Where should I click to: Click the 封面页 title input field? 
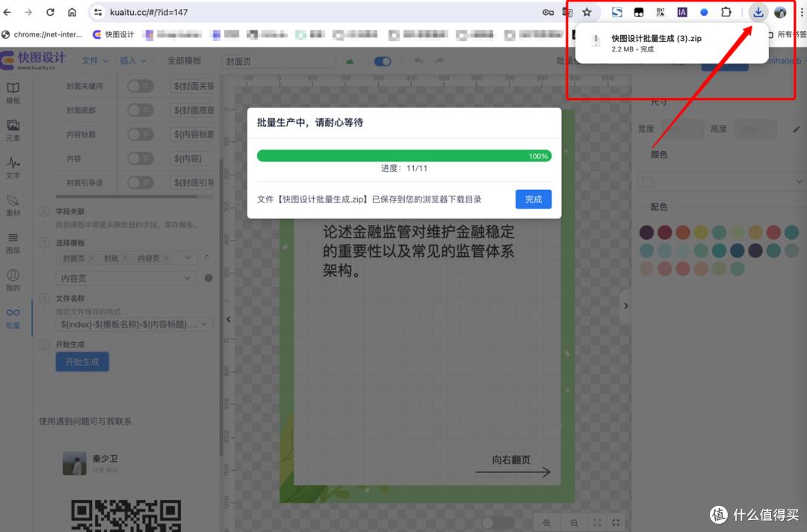pyautogui.click(x=279, y=61)
